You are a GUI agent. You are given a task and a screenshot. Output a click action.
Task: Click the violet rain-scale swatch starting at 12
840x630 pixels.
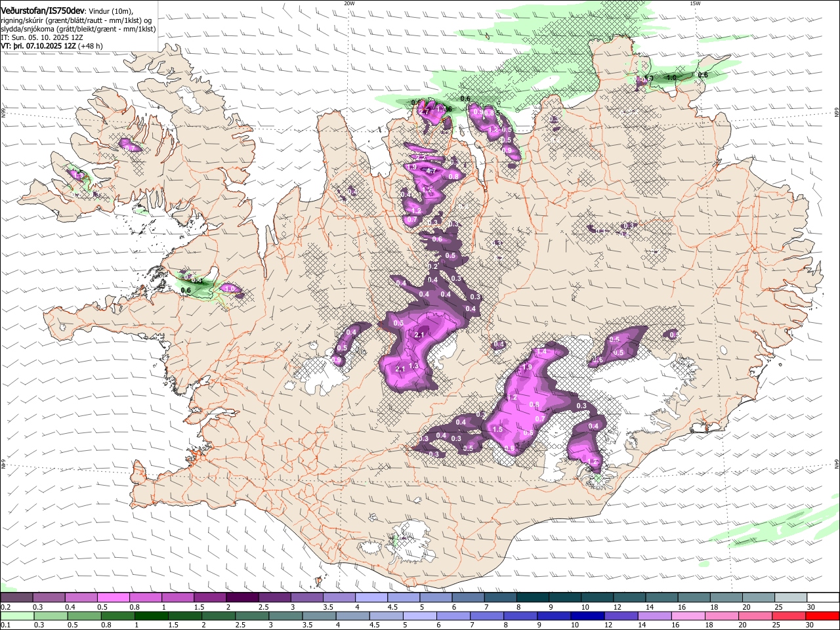(621, 616)
